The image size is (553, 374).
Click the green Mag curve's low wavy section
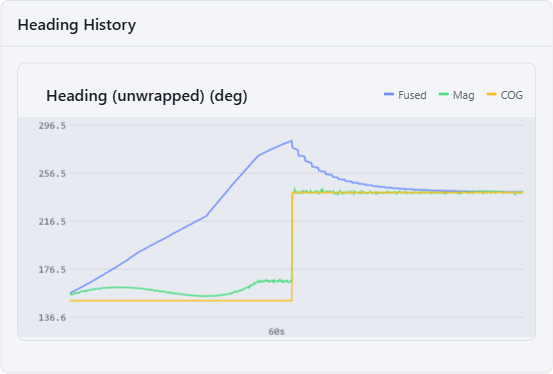coord(206,296)
